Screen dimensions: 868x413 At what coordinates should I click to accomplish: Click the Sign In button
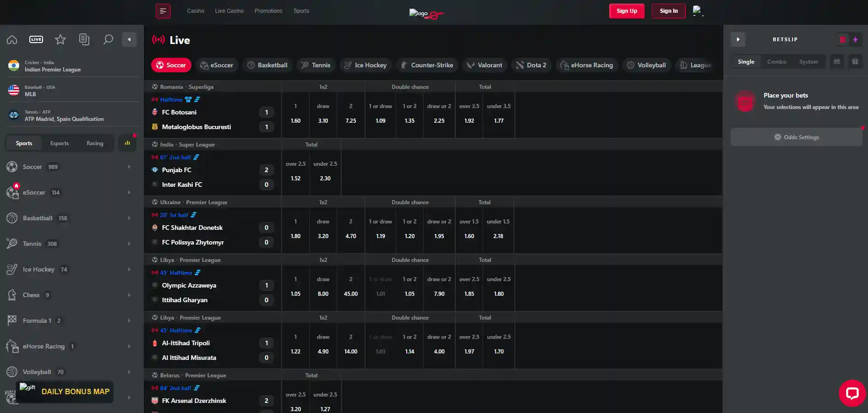pyautogui.click(x=669, y=11)
